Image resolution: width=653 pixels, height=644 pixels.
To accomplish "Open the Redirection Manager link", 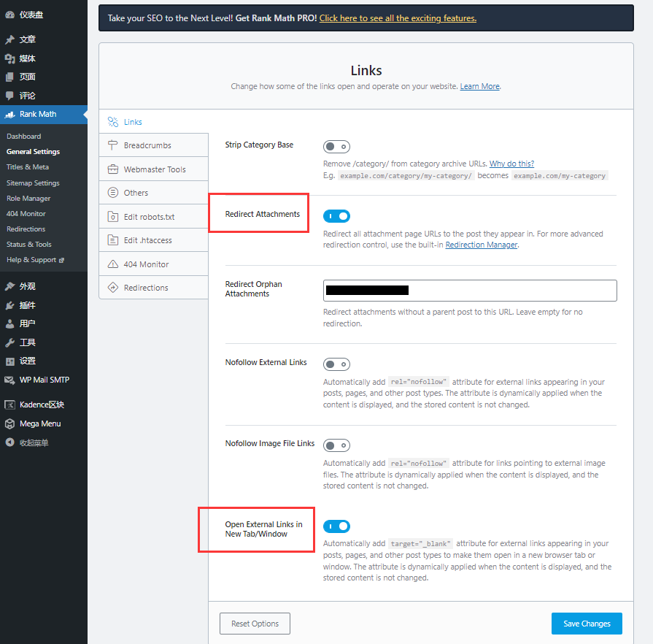I will (x=481, y=245).
